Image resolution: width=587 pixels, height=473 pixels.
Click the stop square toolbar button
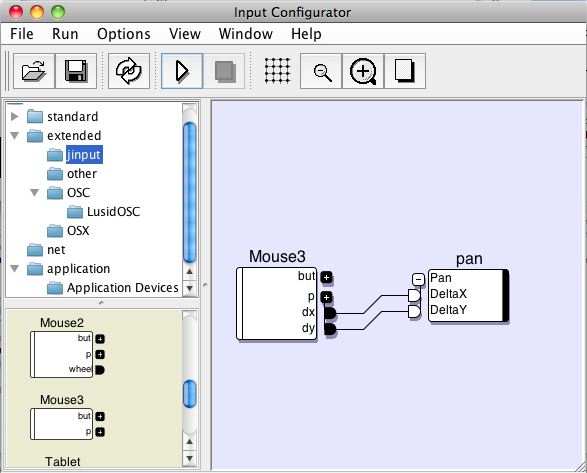click(224, 71)
